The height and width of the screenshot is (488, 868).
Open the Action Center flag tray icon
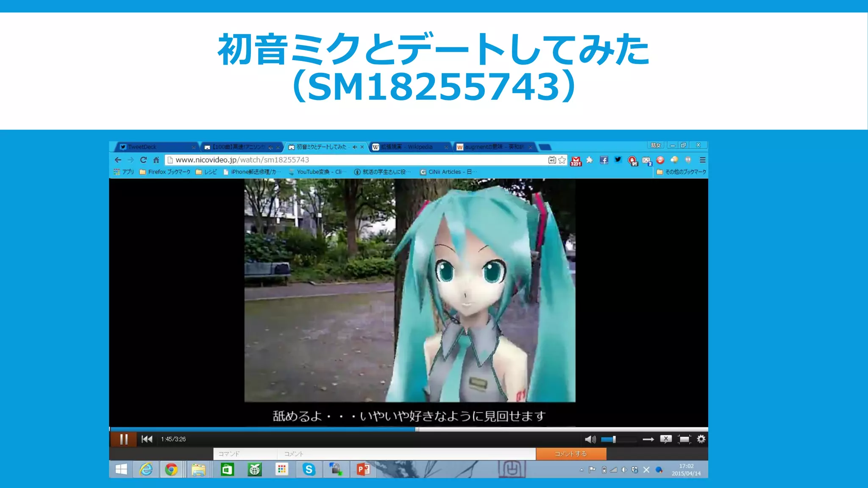(x=593, y=470)
